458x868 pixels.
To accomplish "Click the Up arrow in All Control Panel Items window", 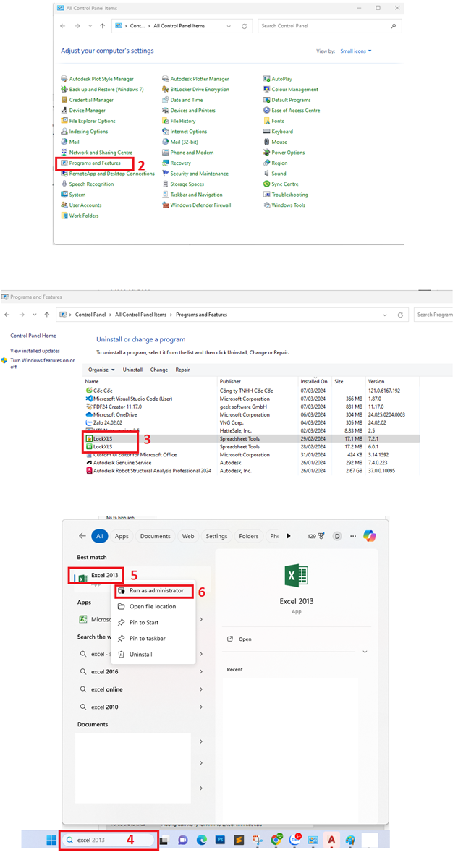I will [x=103, y=26].
